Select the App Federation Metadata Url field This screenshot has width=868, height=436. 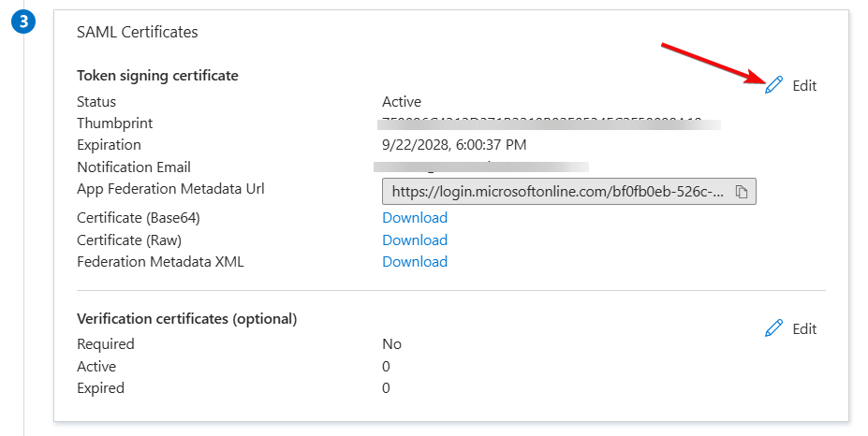(569, 192)
